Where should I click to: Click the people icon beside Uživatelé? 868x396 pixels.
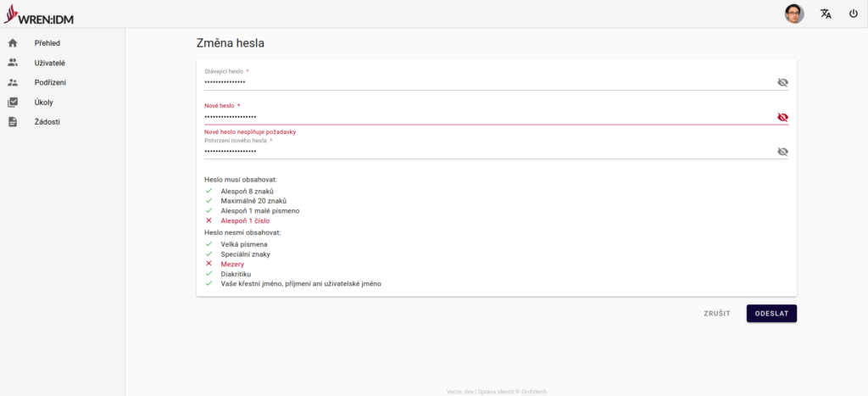(13, 63)
